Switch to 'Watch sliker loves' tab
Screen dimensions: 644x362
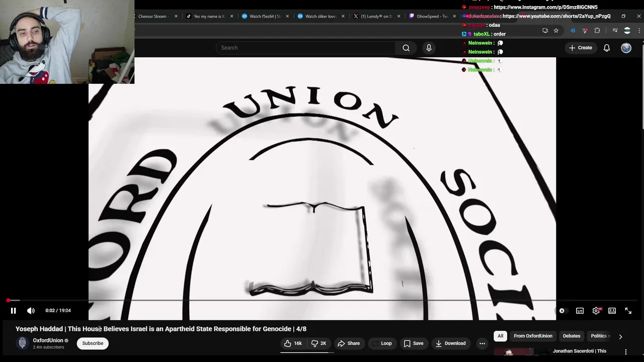(320, 16)
